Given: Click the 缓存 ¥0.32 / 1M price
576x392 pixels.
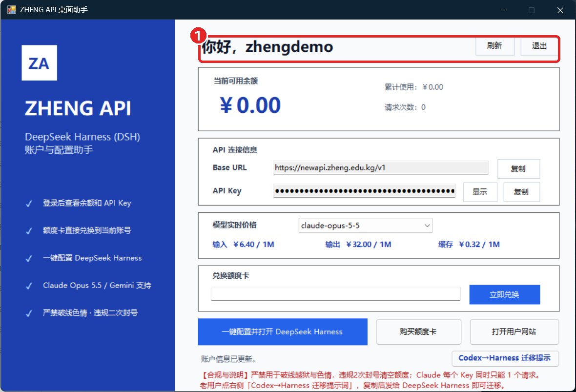Looking at the screenshot, I should tap(469, 245).
